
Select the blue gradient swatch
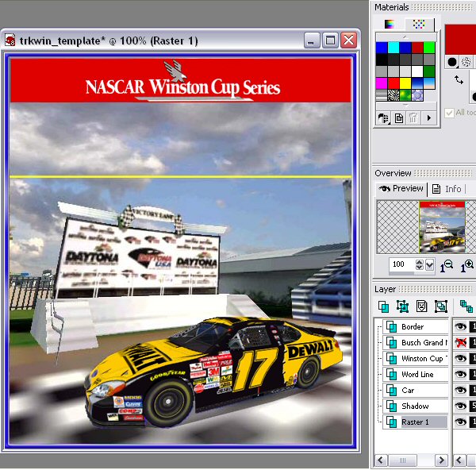click(x=417, y=83)
